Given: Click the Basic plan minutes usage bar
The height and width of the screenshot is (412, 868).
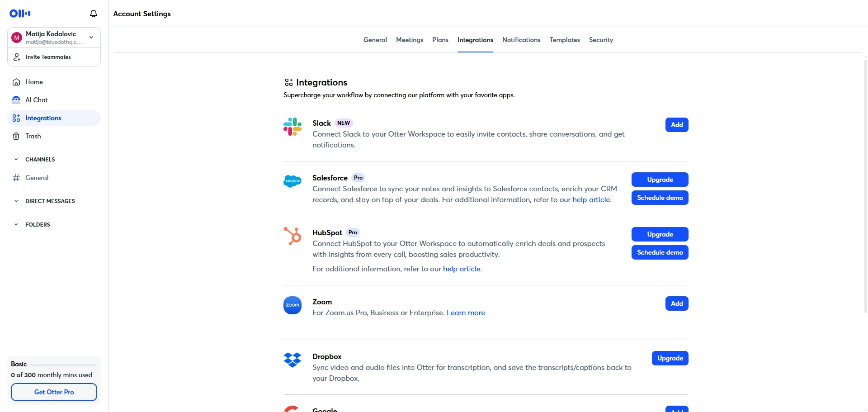Looking at the screenshot, I should coord(63,365).
